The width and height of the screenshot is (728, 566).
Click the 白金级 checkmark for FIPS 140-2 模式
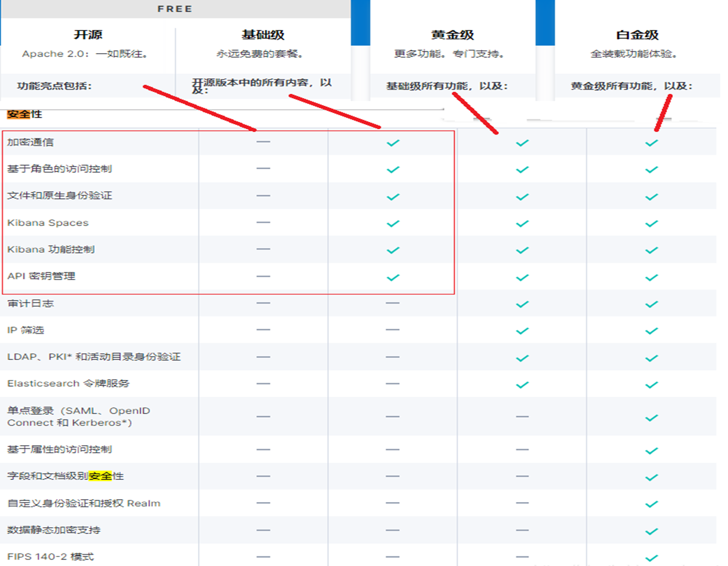coord(651,558)
